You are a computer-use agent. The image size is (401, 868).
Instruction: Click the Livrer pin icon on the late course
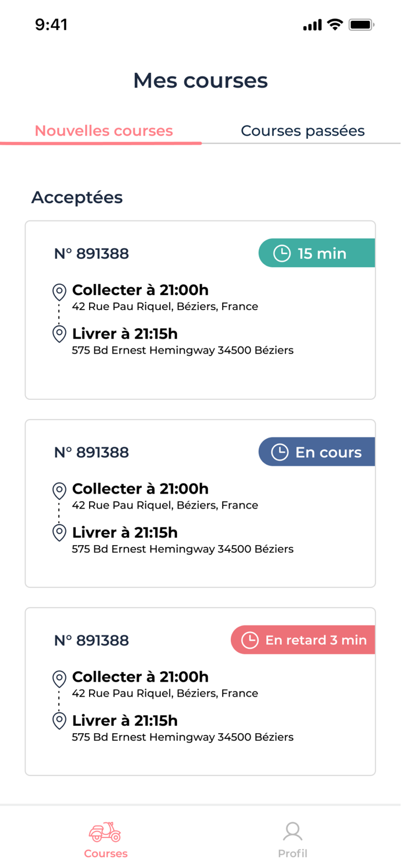click(59, 720)
